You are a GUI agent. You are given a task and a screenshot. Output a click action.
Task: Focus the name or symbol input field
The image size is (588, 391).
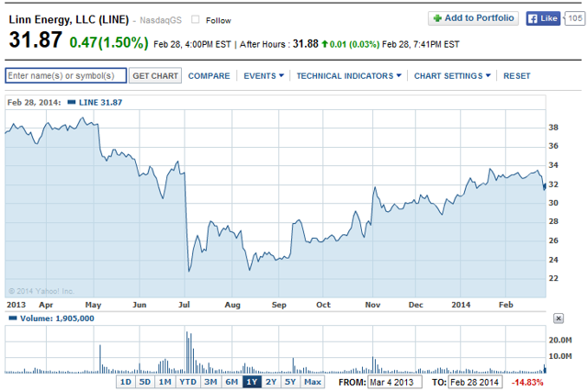click(66, 75)
